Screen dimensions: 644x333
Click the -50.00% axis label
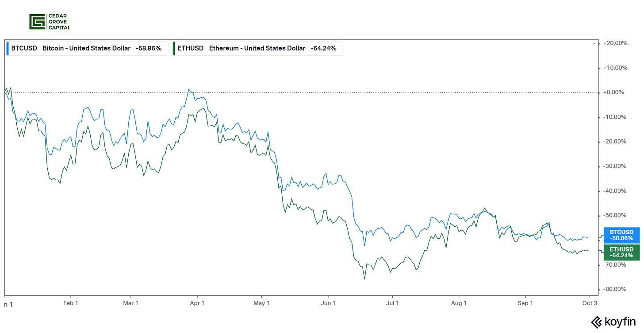tap(614, 215)
